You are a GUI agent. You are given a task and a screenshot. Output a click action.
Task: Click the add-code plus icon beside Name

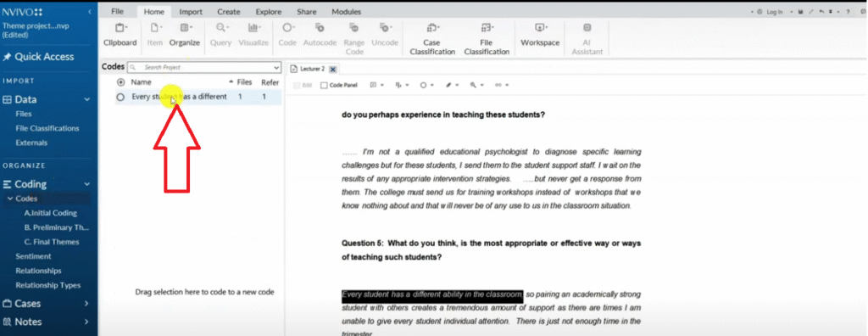pos(120,82)
